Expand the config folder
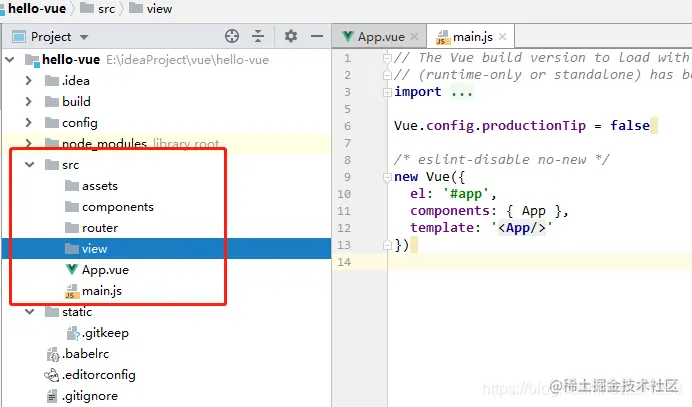This screenshot has width=692, height=407. [x=29, y=122]
